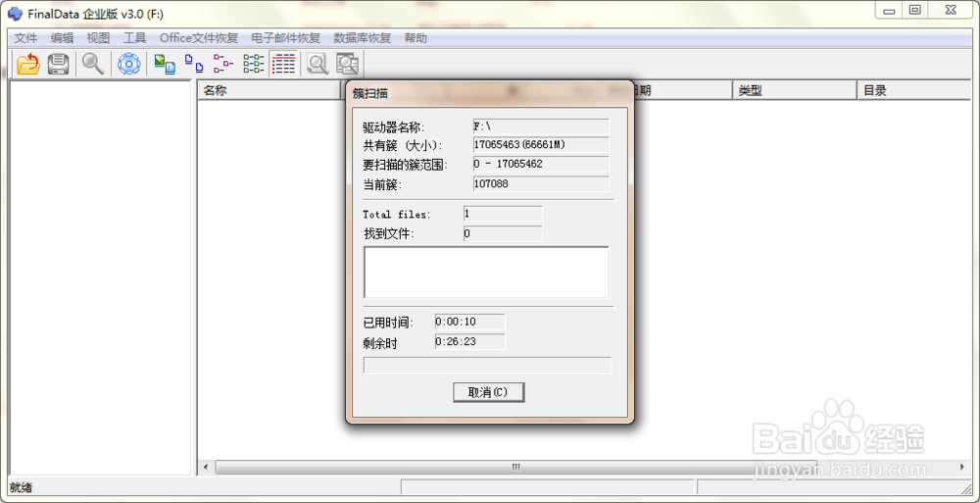Click the greyed page-with-magnifier icon
Screen dimensions: 980x503
click(318, 64)
